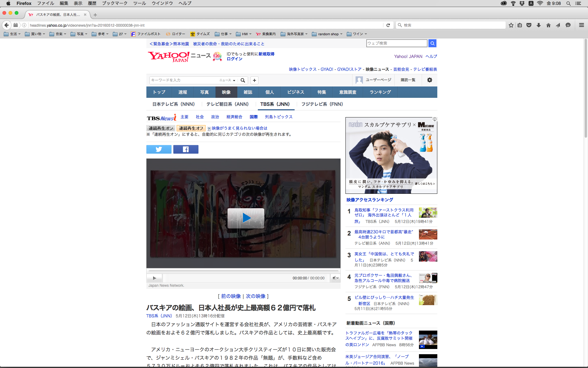Click the video progress seek bar
The height and width of the screenshot is (368, 588).
(243, 271)
